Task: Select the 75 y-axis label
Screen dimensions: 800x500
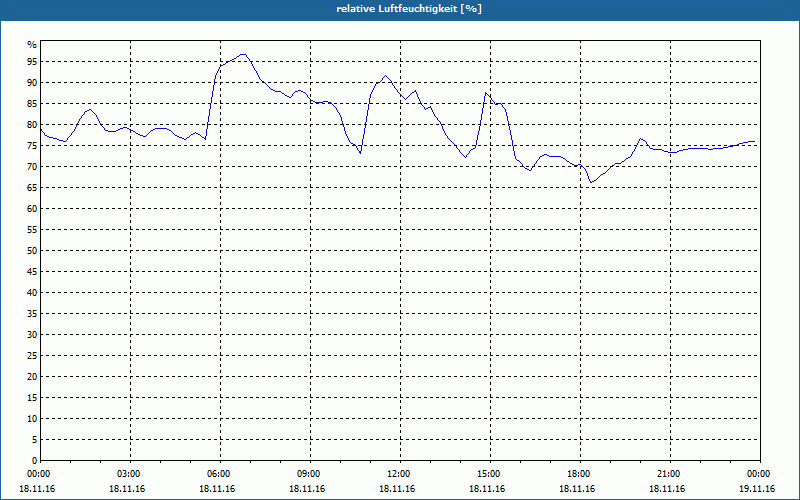Action: point(32,146)
